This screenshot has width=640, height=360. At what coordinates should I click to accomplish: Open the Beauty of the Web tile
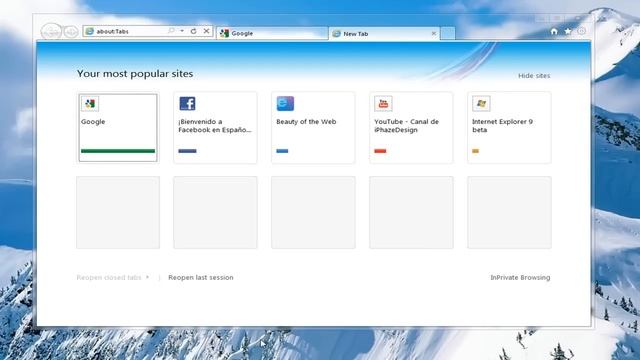tap(313, 128)
